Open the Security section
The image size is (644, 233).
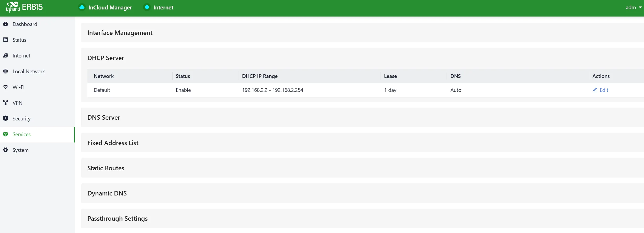point(37,119)
